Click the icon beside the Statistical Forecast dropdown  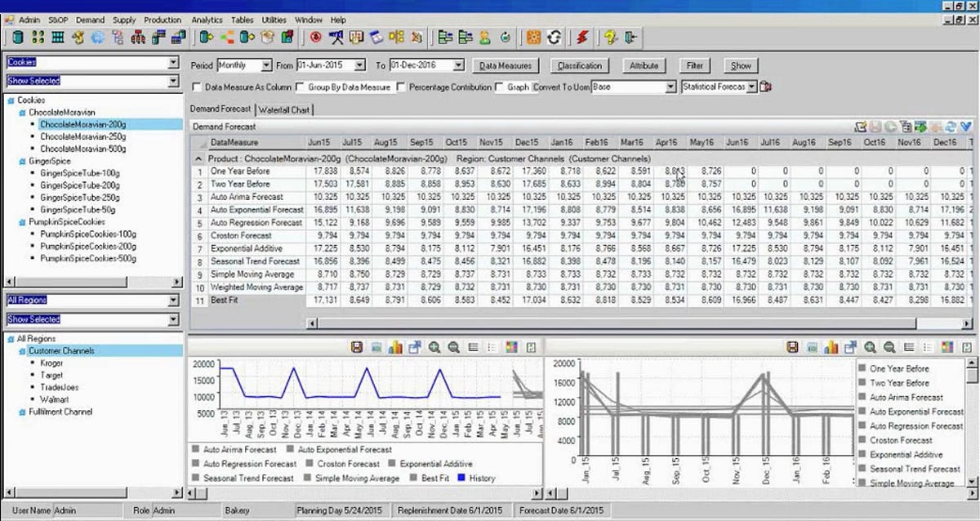tap(767, 87)
